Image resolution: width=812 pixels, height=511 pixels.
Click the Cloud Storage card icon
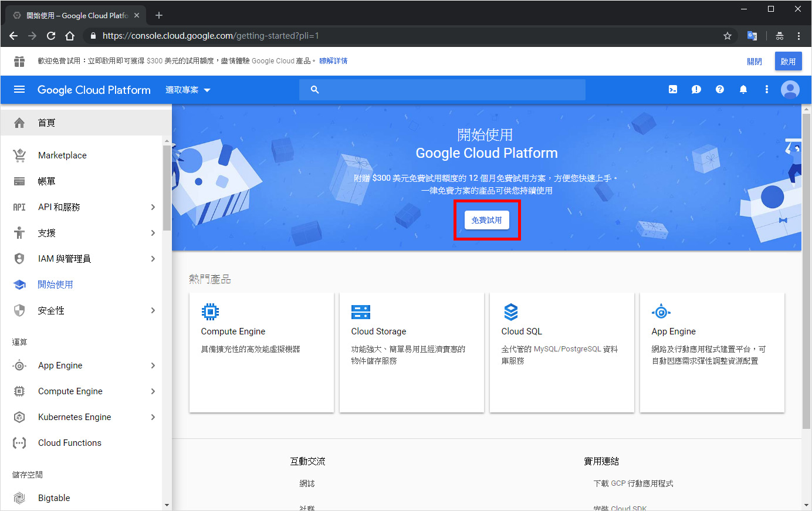pos(361,312)
